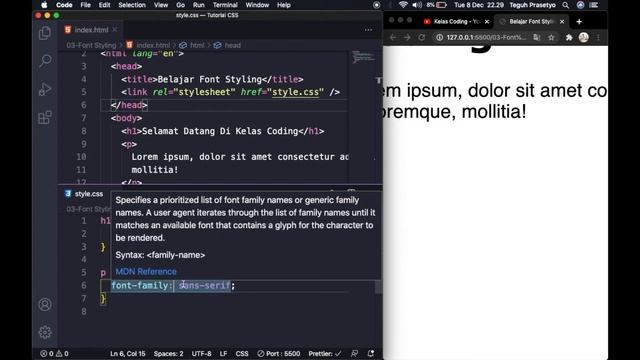Go back in the browser window

point(393,38)
